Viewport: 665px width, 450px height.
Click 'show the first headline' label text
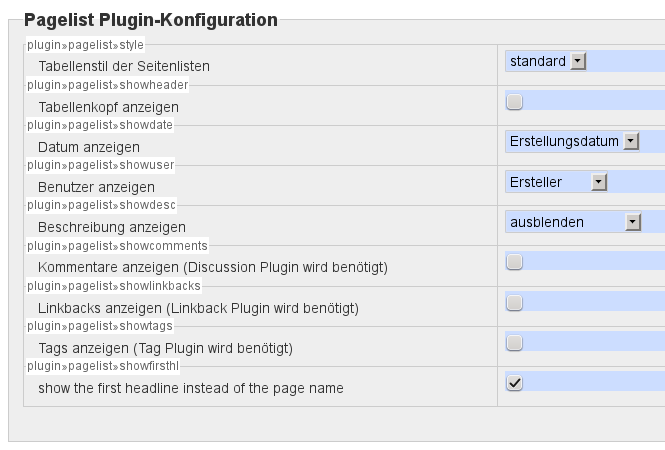[x=190, y=387]
